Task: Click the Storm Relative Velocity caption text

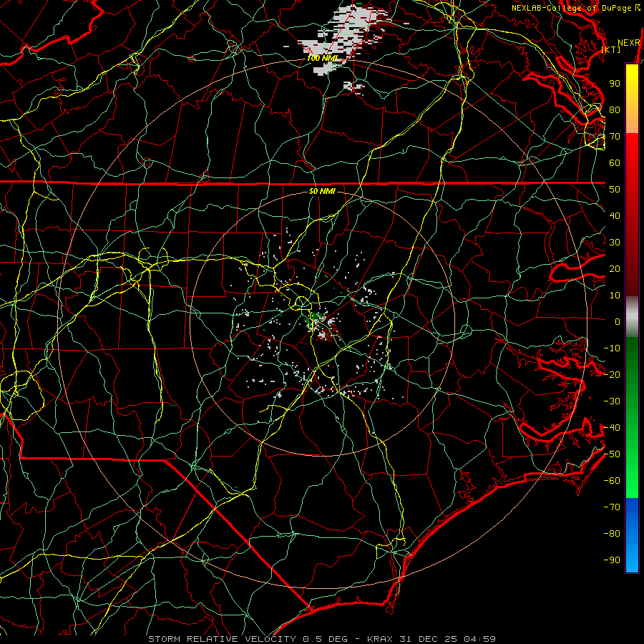Action: click(x=321, y=639)
